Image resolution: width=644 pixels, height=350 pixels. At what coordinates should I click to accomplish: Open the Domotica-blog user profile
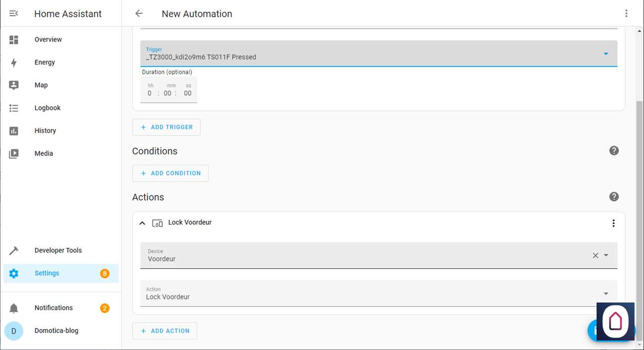pos(56,331)
